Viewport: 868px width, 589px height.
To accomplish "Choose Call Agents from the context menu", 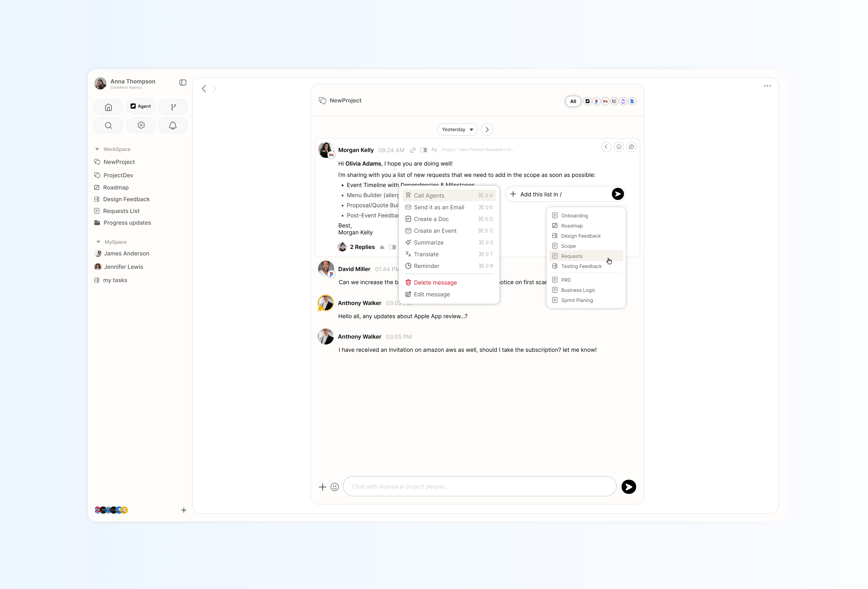I will point(449,196).
